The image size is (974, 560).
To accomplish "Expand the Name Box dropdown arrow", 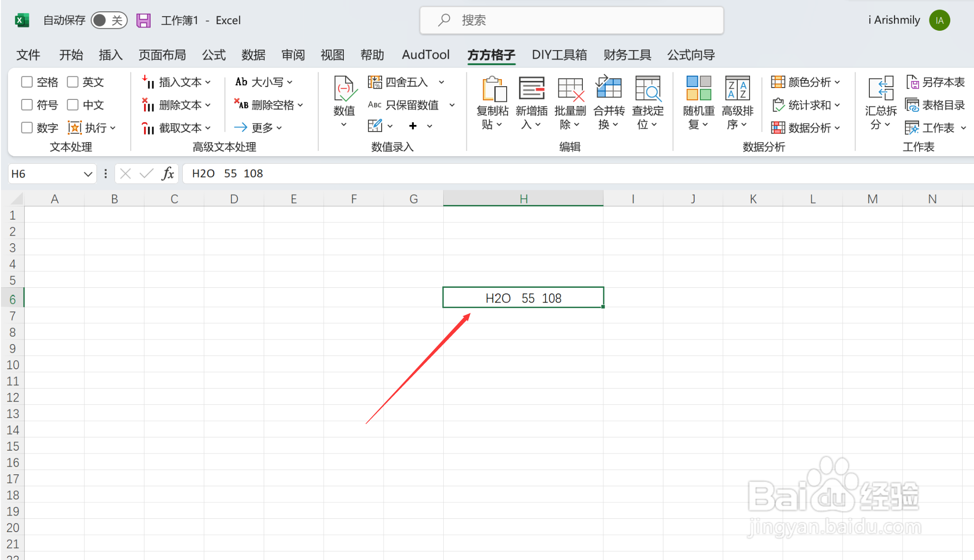I will coord(88,174).
